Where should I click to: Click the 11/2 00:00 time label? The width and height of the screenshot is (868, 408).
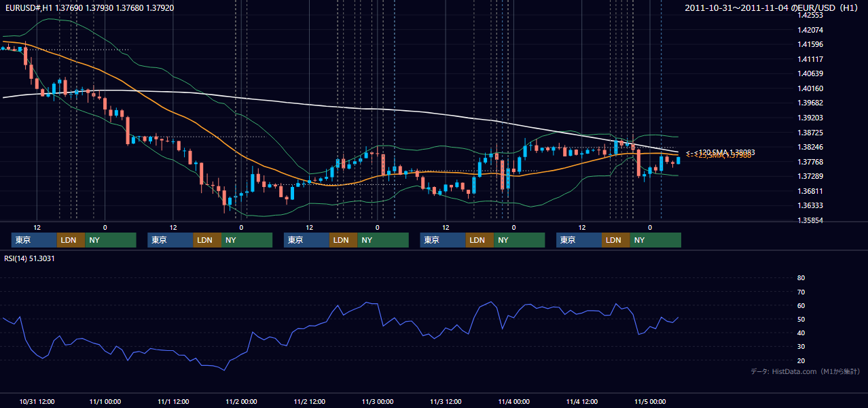click(x=241, y=401)
